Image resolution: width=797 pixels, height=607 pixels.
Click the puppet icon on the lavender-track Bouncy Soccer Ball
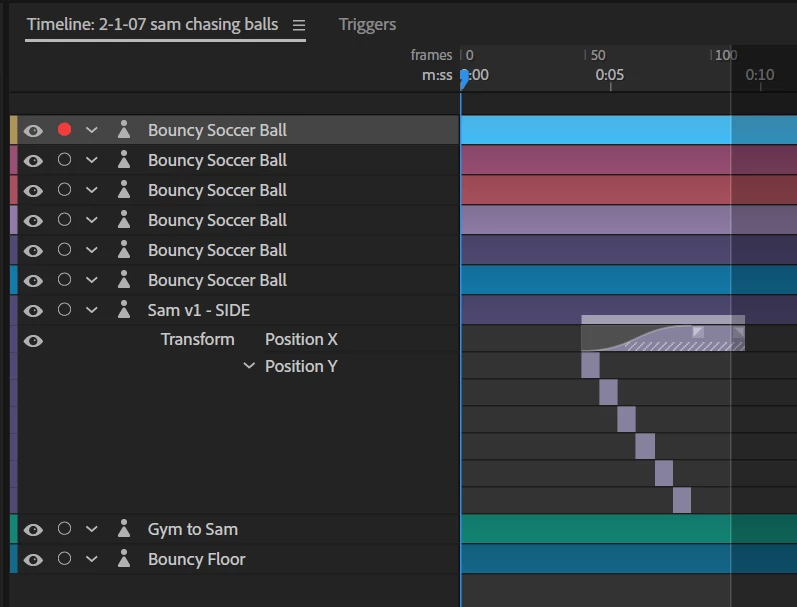point(124,220)
